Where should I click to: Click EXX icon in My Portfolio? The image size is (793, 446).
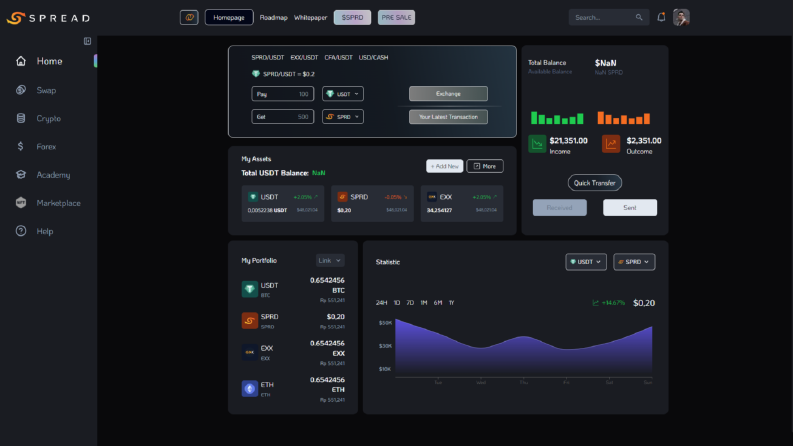[250, 352]
